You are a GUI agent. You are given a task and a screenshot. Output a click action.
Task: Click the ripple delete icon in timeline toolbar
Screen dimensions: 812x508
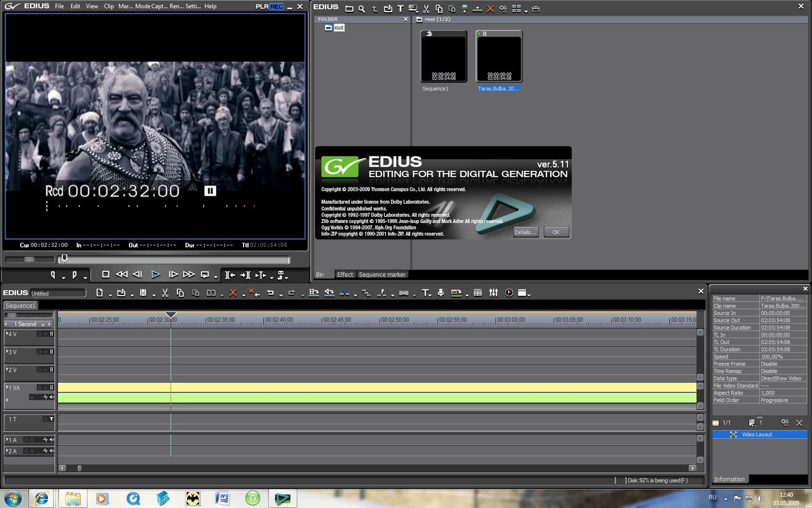click(254, 293)
